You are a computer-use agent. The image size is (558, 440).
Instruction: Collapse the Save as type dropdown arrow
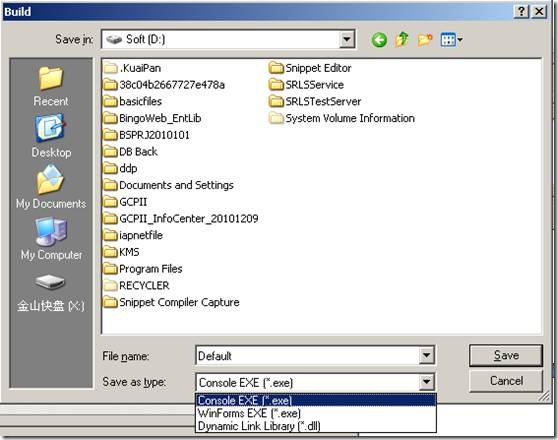point(426,383)
